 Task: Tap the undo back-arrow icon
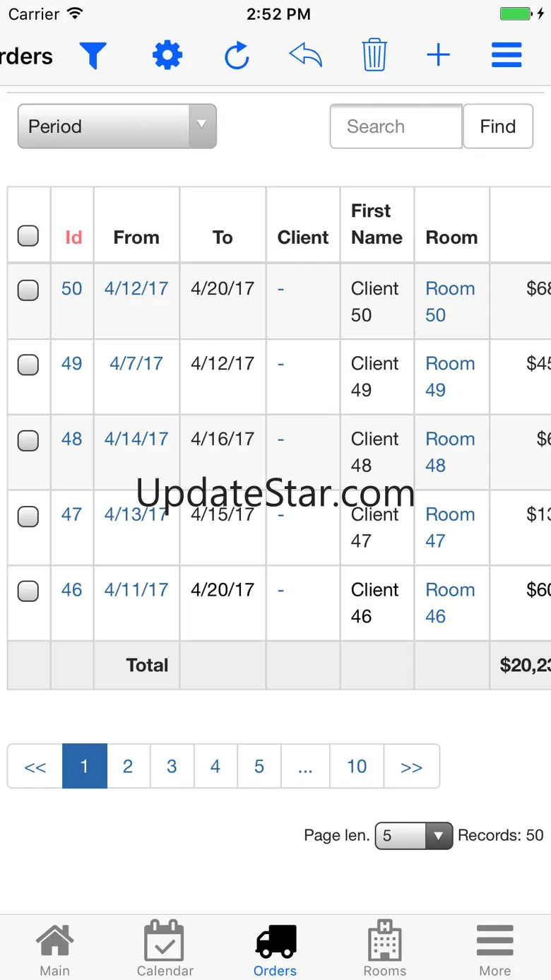305,55
